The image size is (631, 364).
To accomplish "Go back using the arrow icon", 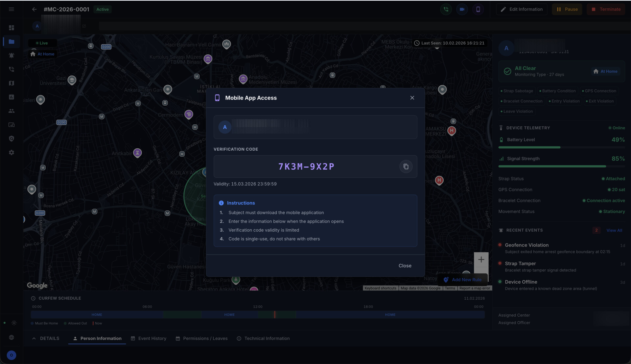I will [x=34, y=9].
